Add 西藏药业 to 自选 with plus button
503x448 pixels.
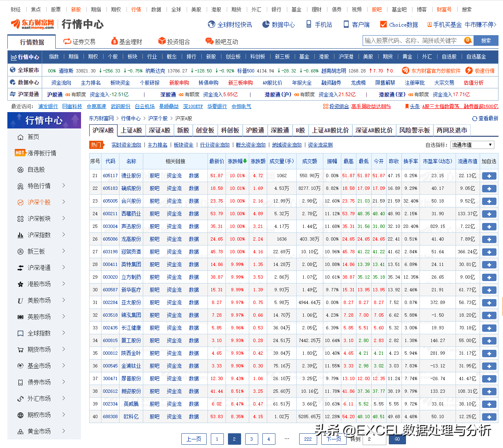tap(489, 214)
